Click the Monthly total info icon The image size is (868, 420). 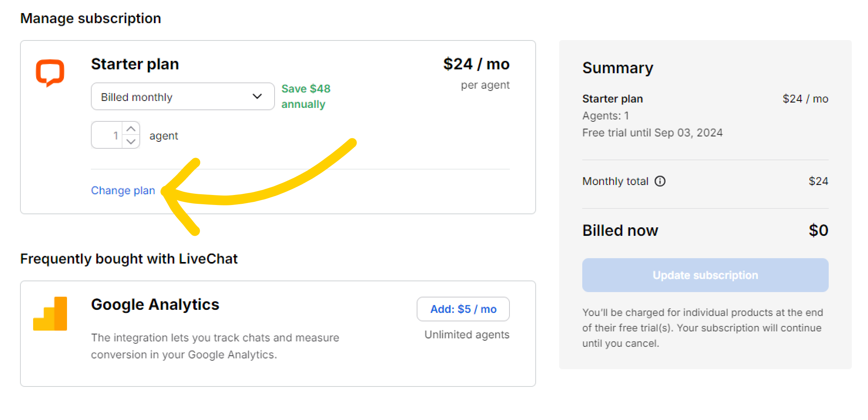click(660, 181)
